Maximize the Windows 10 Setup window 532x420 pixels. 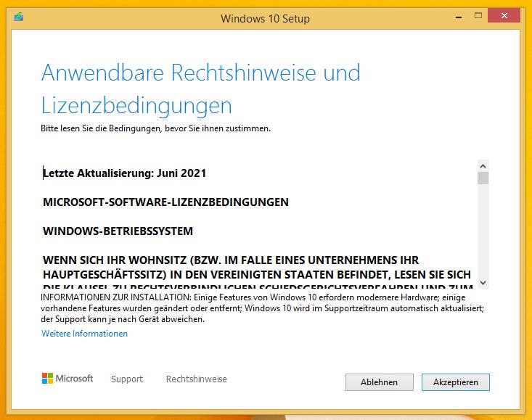[x=478, y=15]
